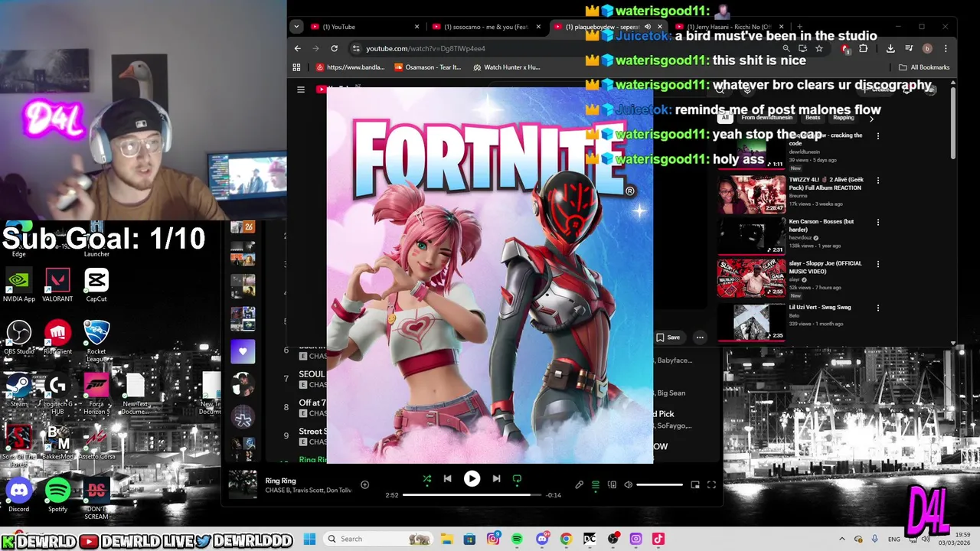Adjust the Spotify volume slider
The width and height of the screenshot is (980, 551).
[x=659, y=484]
